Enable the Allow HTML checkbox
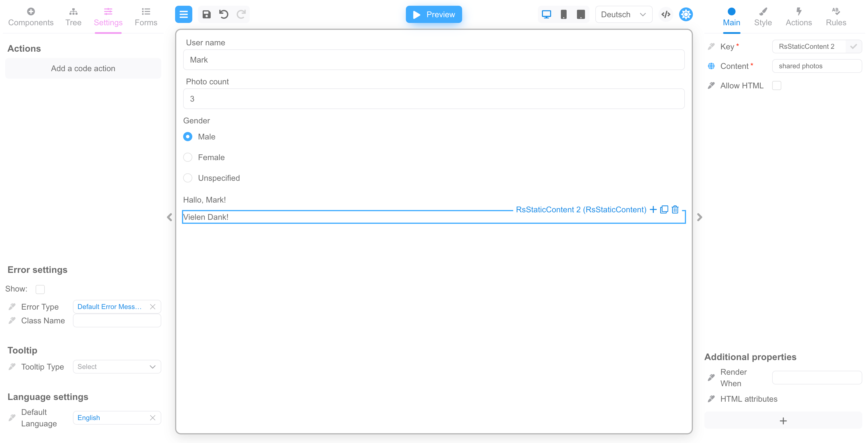868x443 pixels. (776, 86)
